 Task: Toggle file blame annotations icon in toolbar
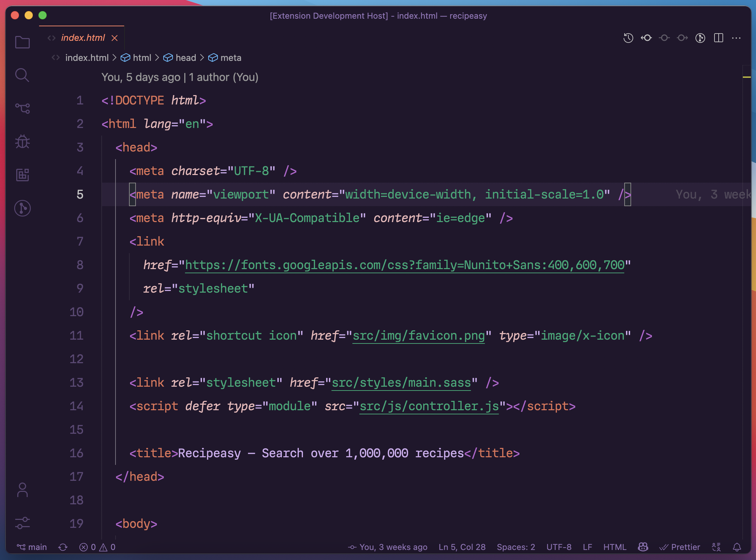[700, 38]
